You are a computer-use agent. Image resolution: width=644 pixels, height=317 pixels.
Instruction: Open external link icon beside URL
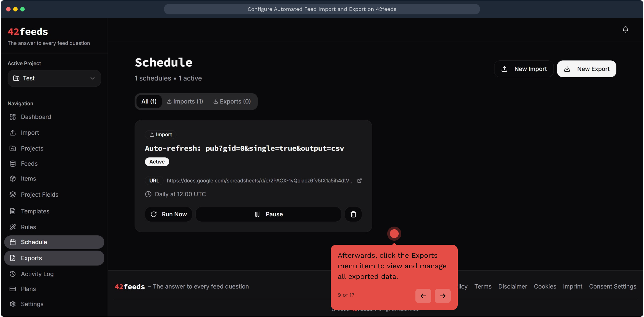click(x=359, y=181)
